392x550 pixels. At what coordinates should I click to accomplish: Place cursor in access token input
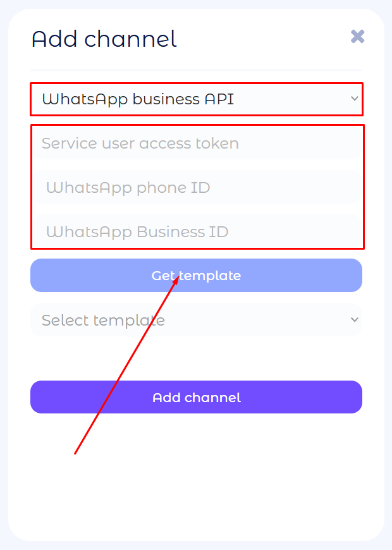pos(196,144)
